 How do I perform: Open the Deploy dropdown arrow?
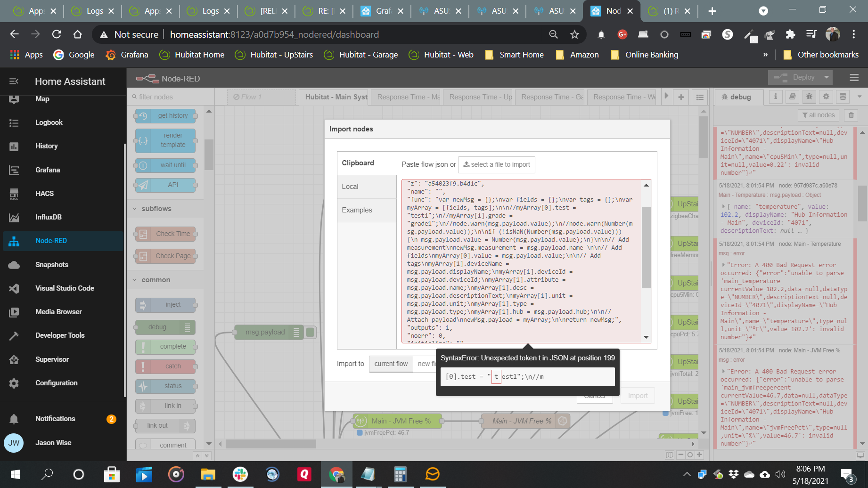pos(827,77)
